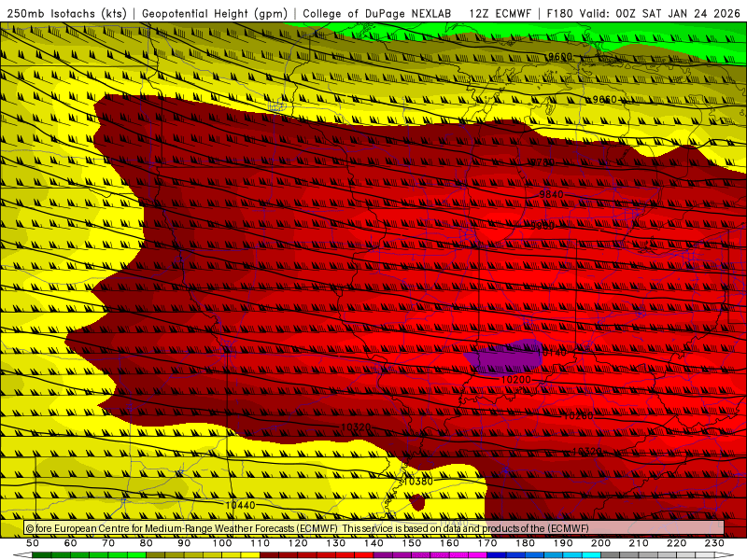Pick the cyan swatch just before 200
Screen dimensions: 747x560
point(591,555)
